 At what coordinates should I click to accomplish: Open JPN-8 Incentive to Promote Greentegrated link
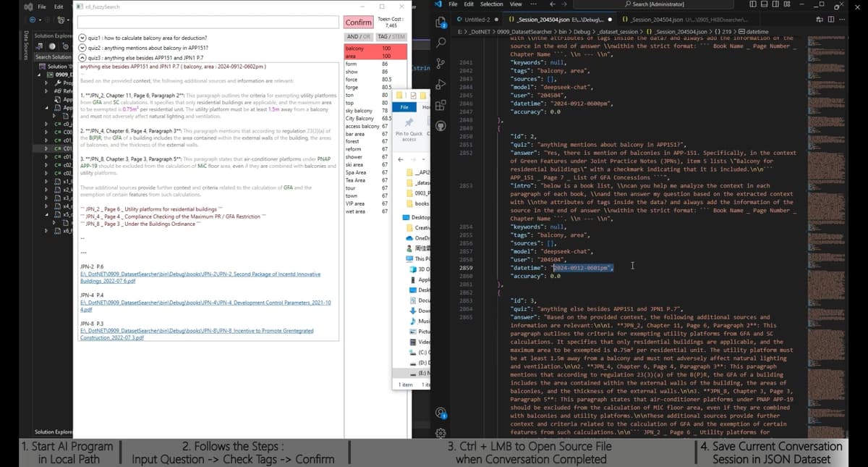[197, 334]
